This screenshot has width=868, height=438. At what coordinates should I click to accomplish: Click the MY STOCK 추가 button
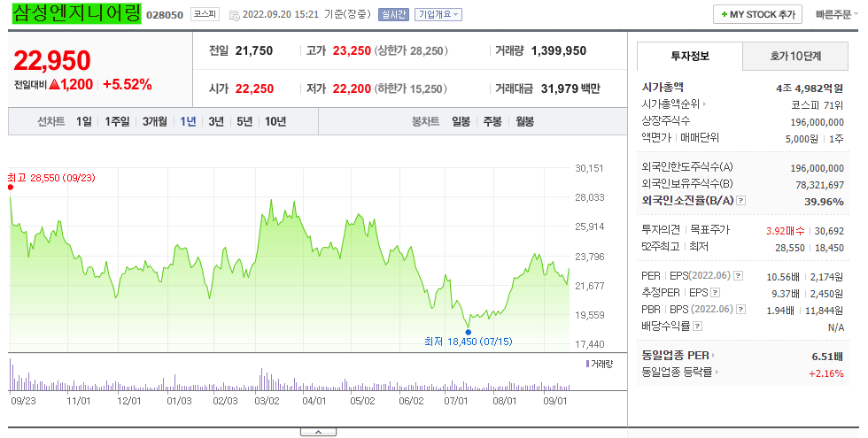[x=757, y=15]
